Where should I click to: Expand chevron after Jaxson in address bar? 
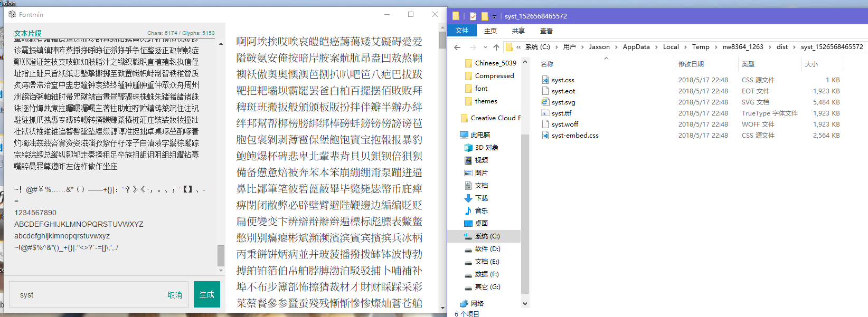pyautogui.click(x=616, y=47)
